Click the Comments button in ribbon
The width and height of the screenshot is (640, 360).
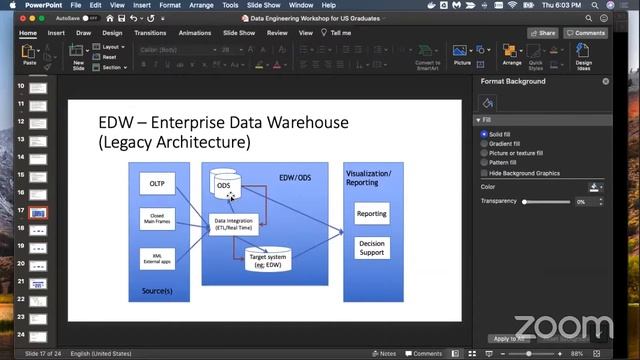tap(585, 33)
